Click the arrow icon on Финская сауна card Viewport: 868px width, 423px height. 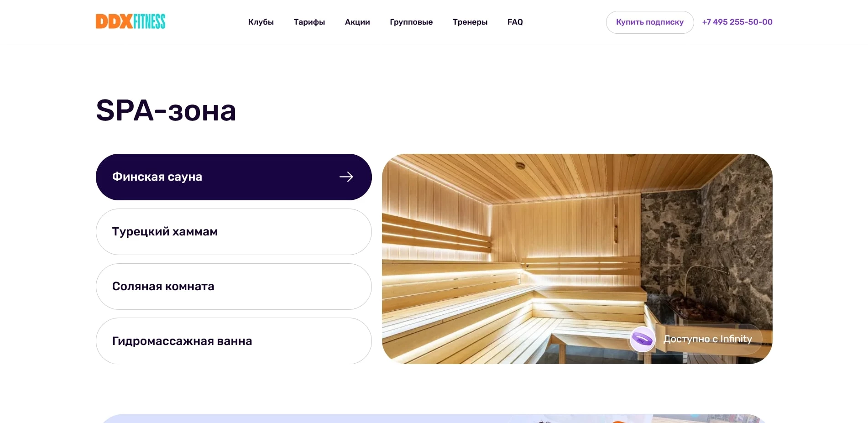click(x=346, y=177)
